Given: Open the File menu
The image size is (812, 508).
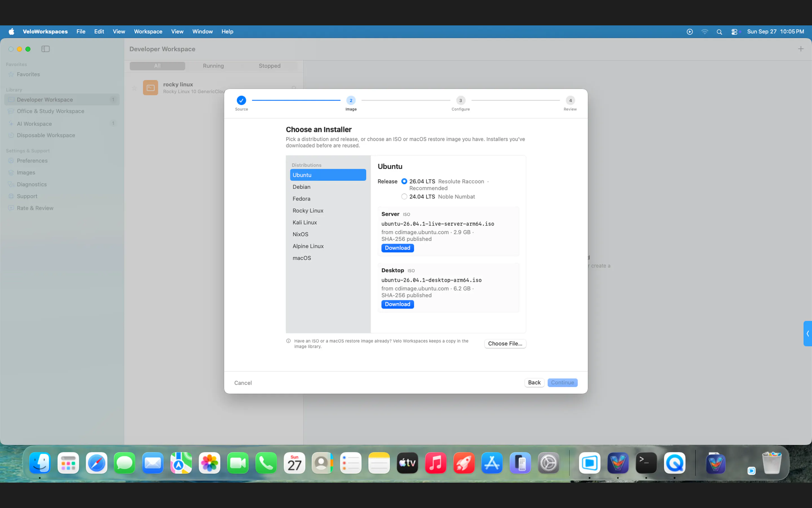Looking at the screenshot, I should tap(81, 32).
